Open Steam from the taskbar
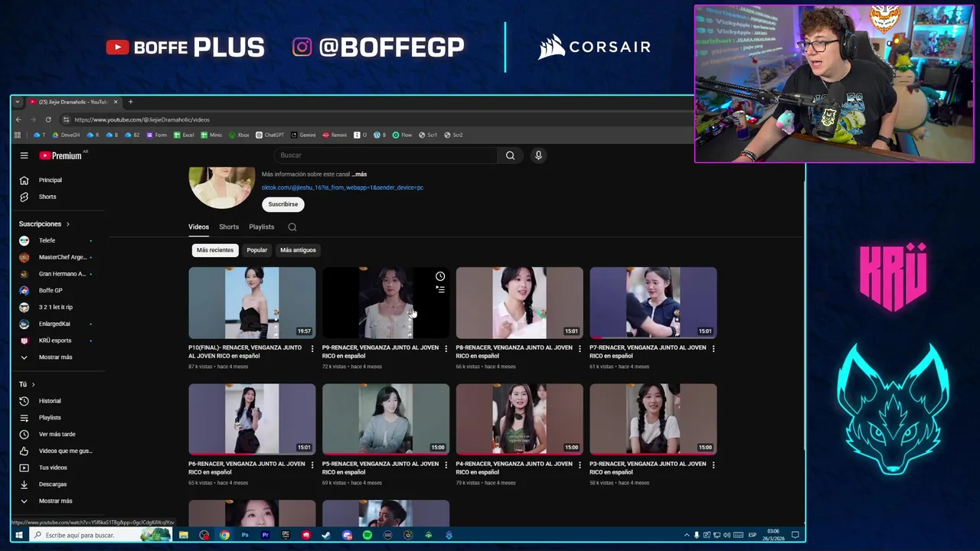 pyautogui.click(x=326, y=535)
